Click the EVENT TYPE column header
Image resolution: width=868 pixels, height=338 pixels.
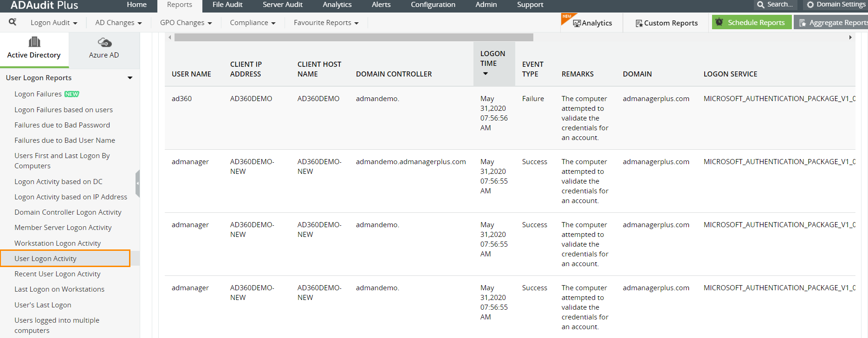[533, 69]
